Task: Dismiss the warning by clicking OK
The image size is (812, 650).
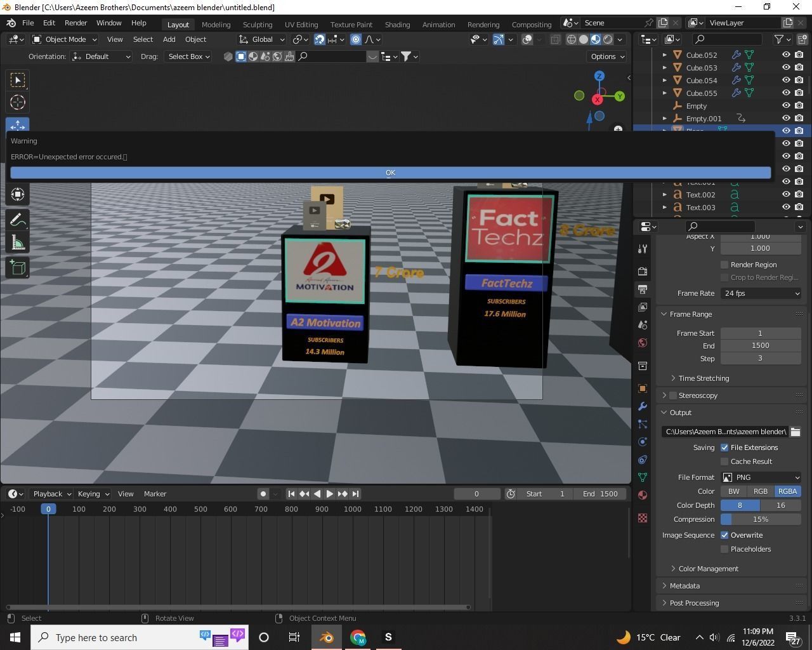Action: tap(390, 173)
